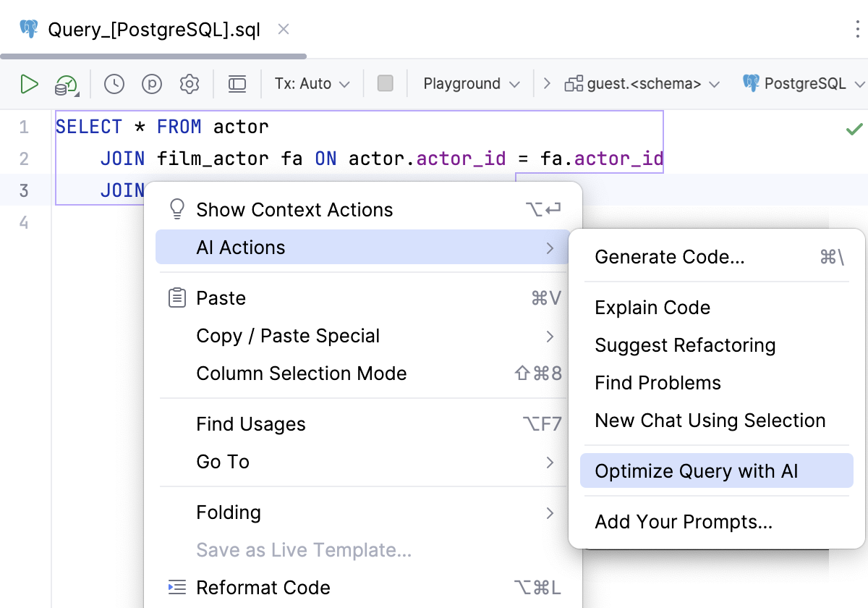Click line number 4 in the gutter
Image resolution: width=868 pixels, height=608 pixels.
[x=25, y=222]
